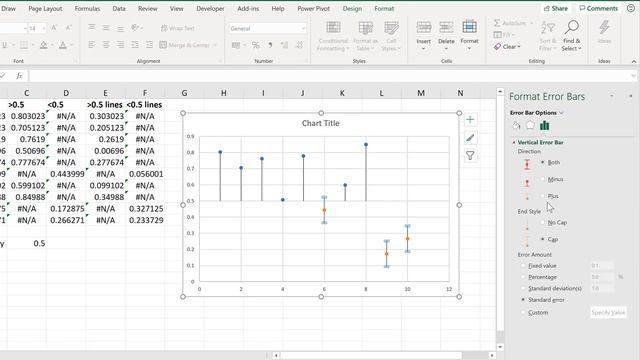640x360 pixels.
Task: Click the Specify Value button
Action: (x=608, y=313)
